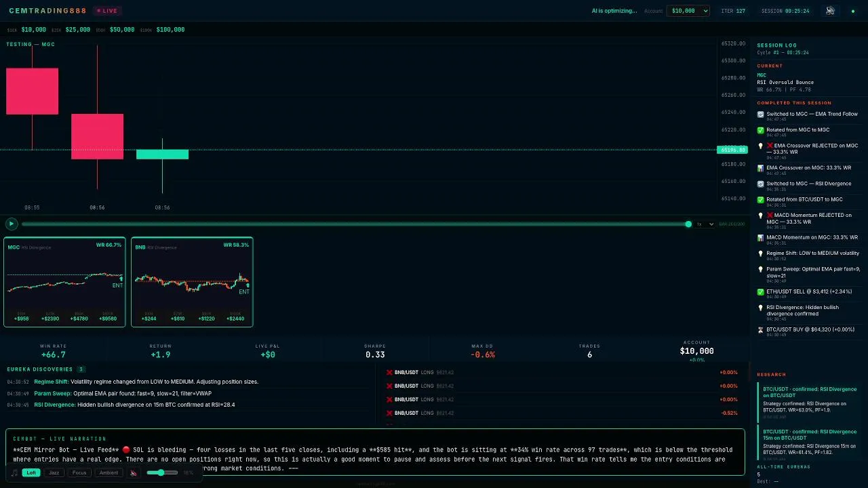
Task: Click the bulb icon beside Regime Shift log entry
Action: [760, 253]
